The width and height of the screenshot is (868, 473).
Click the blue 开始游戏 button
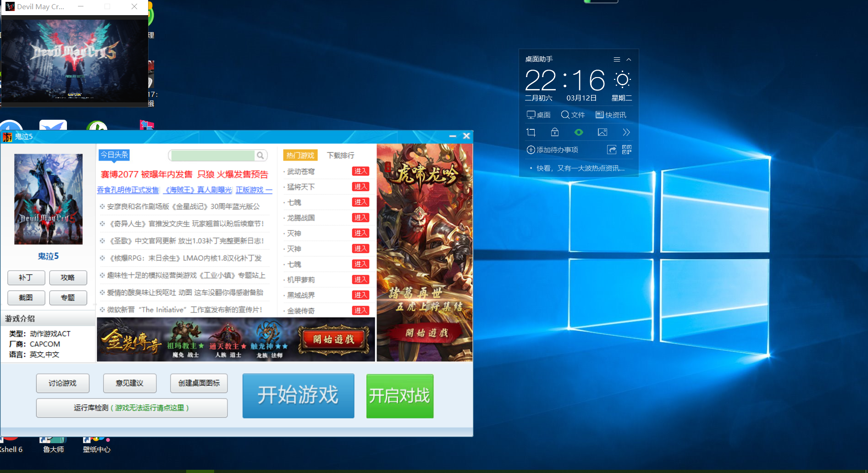click(x=298, y=395)
